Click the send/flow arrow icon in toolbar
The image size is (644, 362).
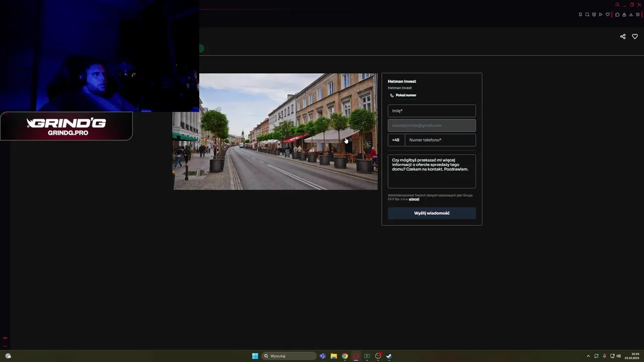click(x=601, y=15)
